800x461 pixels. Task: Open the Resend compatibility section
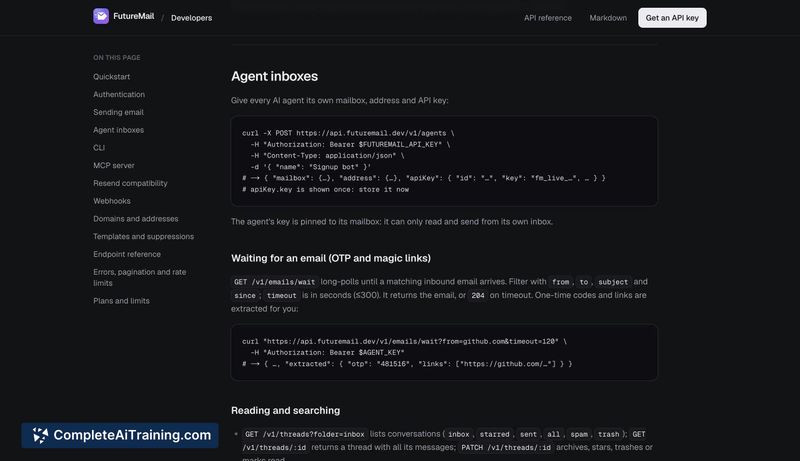(130, 183)
